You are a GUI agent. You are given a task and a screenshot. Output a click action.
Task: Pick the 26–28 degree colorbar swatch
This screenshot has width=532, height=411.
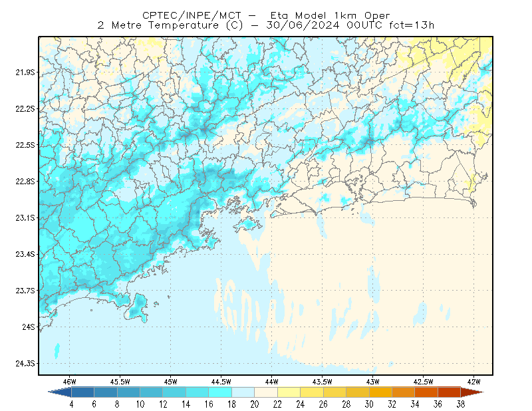tap(335, 392)
